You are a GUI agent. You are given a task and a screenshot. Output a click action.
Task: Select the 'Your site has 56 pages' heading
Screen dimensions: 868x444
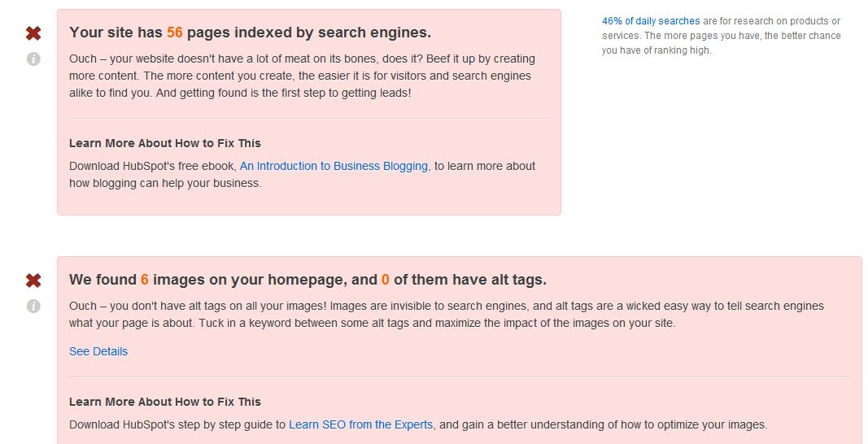point(251,33)
